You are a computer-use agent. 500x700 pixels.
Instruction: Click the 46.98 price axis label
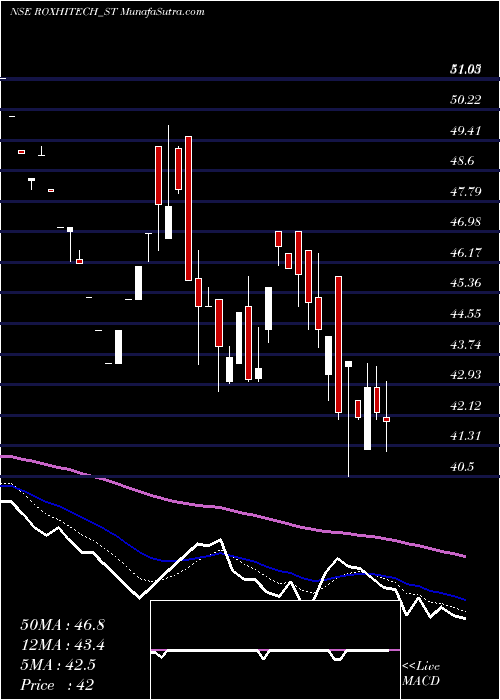466,222
